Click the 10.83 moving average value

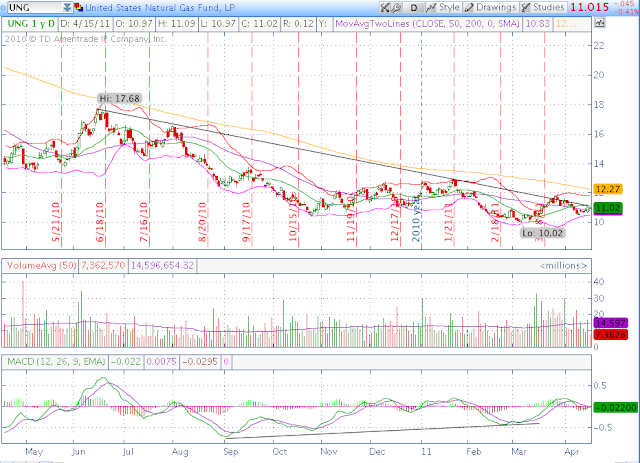(x=538, y=24)
